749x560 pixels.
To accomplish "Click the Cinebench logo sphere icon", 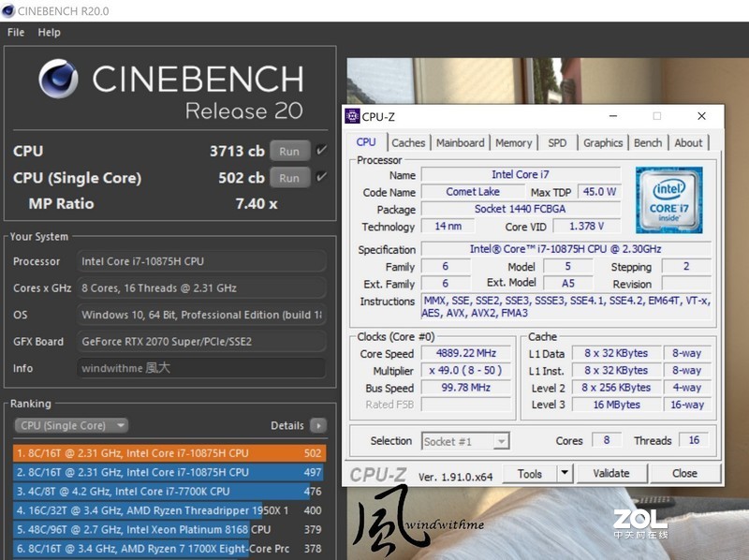I will 58,81.
